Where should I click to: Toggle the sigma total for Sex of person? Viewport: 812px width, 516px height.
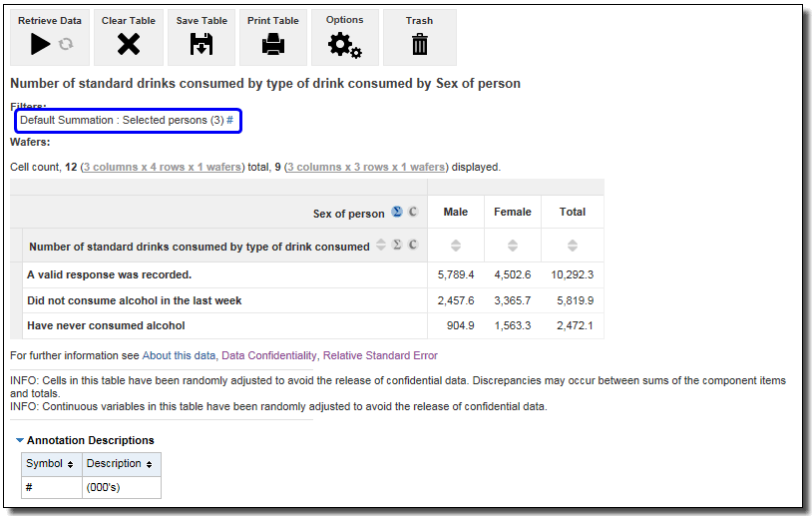(397, 213)
